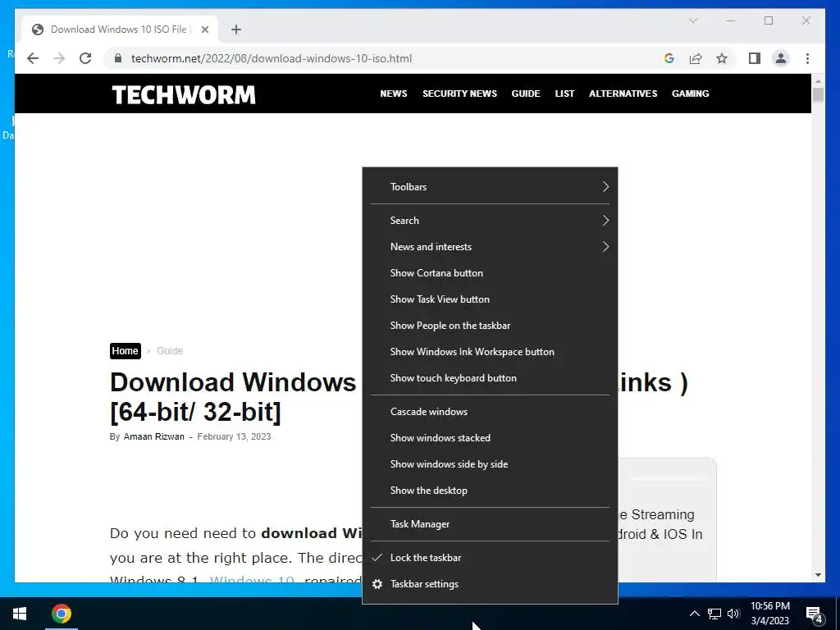Choose Show windows stacked
The width and height of the screenshot is (840, 630).
coord(491,438)
